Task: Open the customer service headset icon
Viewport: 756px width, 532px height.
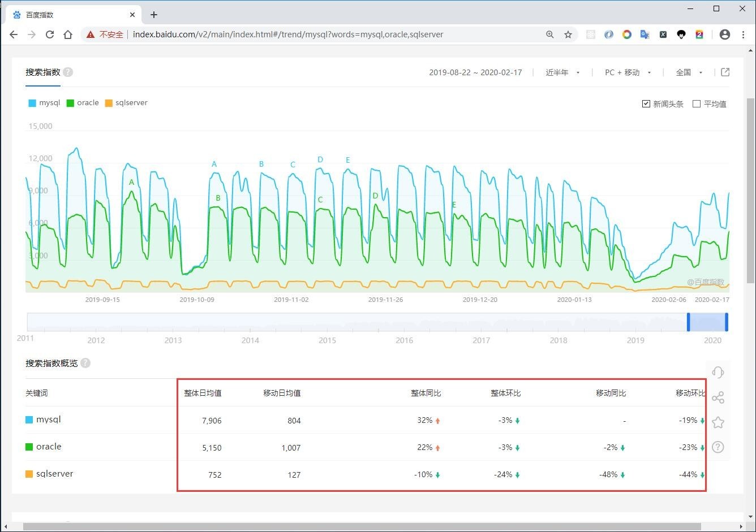Action: pyautogui.click(x=718, y=372)
